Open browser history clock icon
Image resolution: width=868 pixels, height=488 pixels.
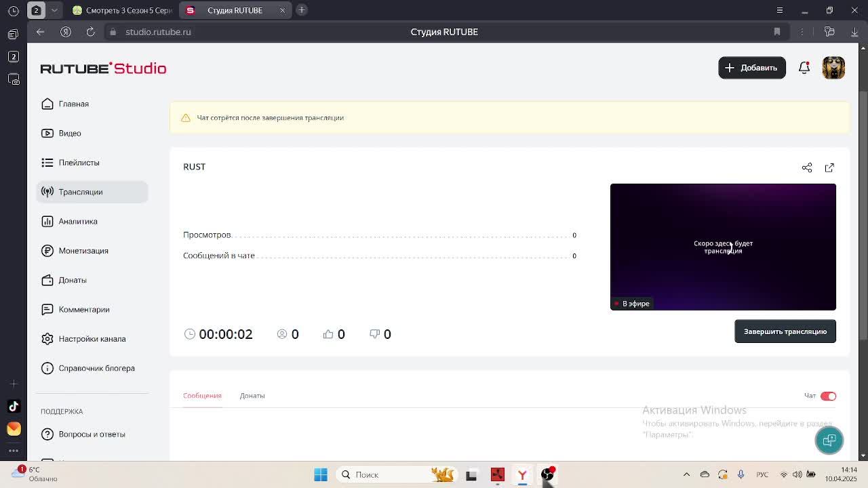coord(14,11)
